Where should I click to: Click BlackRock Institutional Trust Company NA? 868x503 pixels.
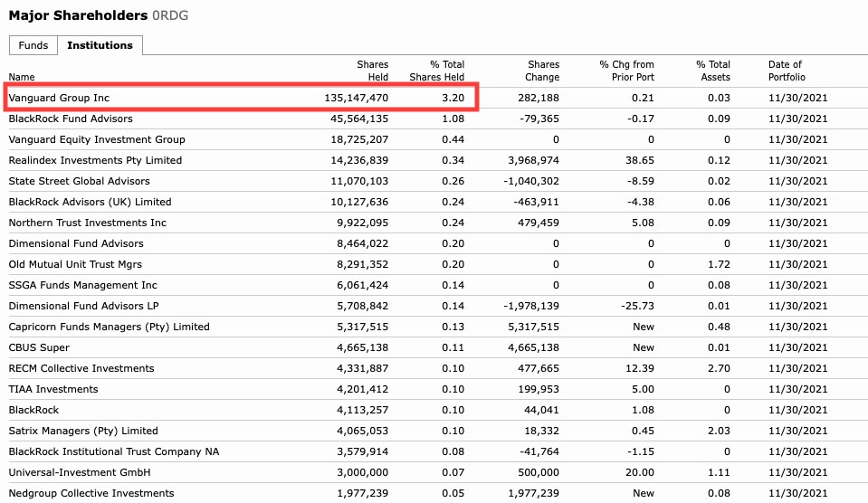(114, 452)
